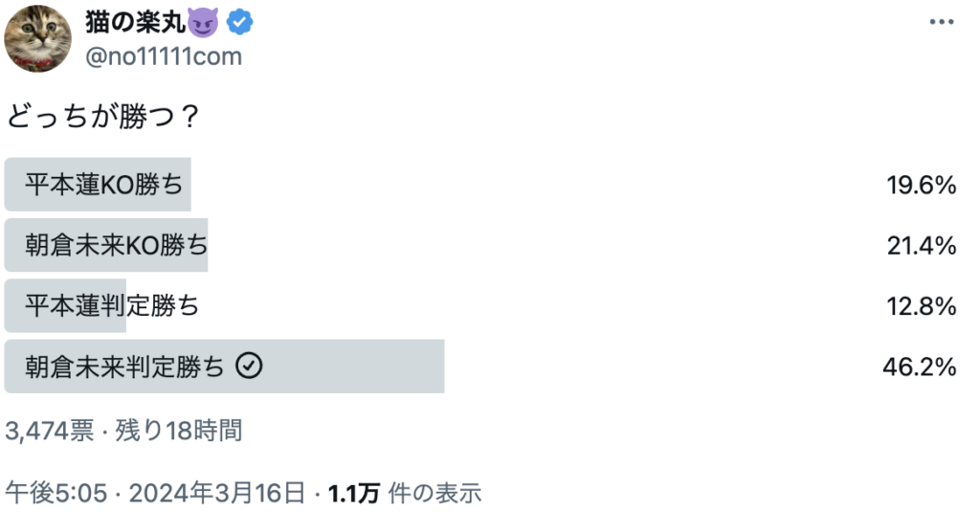Open the three-dot more options menu
This screenshot has height=512, width=980.
pos(942,22)
